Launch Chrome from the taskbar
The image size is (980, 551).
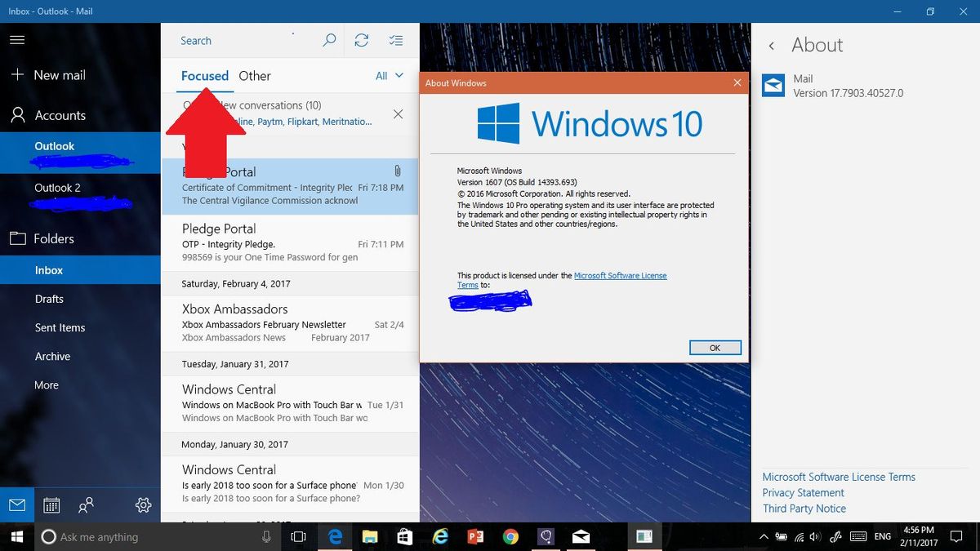tap(510, 537)
